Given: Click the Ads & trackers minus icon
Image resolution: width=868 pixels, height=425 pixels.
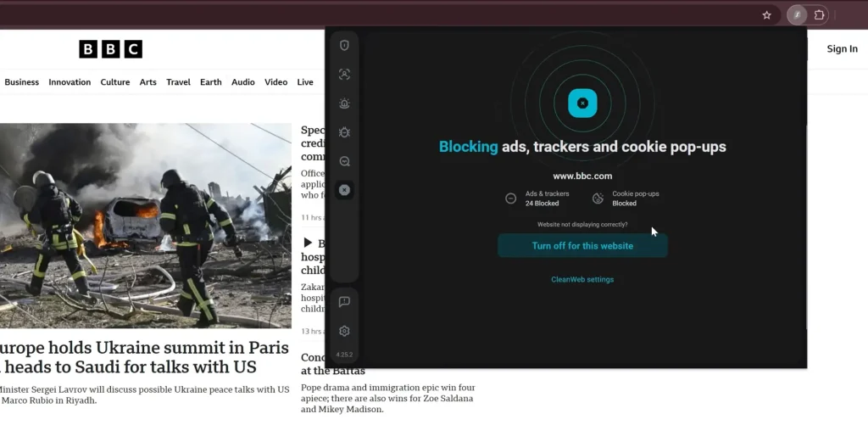Looking at the screenshot, I should pos(511,199).
